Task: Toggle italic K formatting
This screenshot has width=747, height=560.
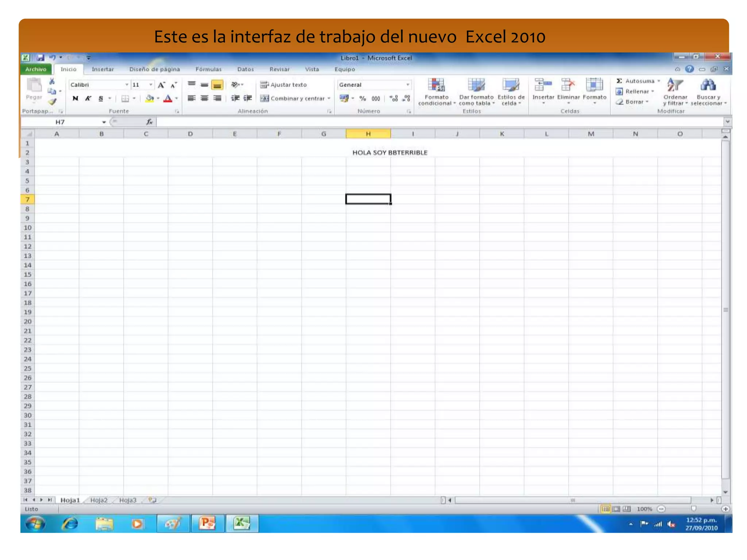Action: [x=88, y=98]
